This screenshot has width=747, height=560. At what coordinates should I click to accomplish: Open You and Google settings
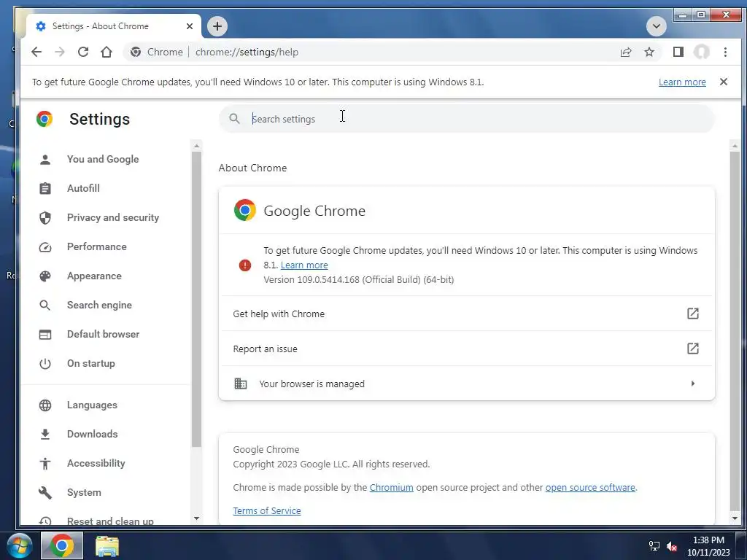tap(103, 159)
